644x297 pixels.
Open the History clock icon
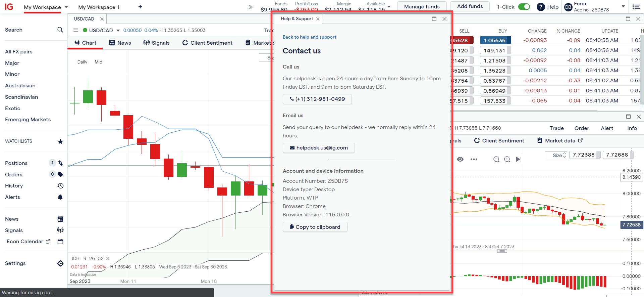pos(60,186)
